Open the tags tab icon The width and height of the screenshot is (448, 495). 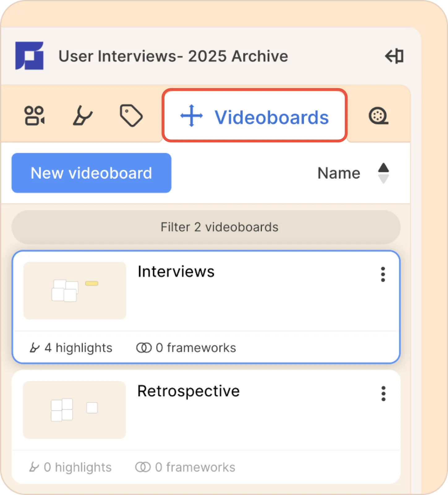click(131, 116)
